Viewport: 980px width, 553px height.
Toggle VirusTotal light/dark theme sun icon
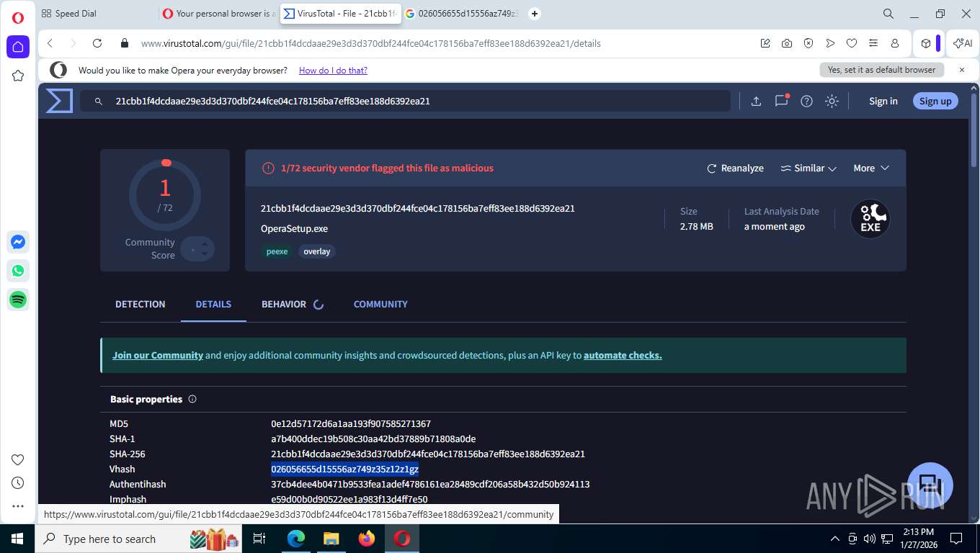(x=832, y=101)
